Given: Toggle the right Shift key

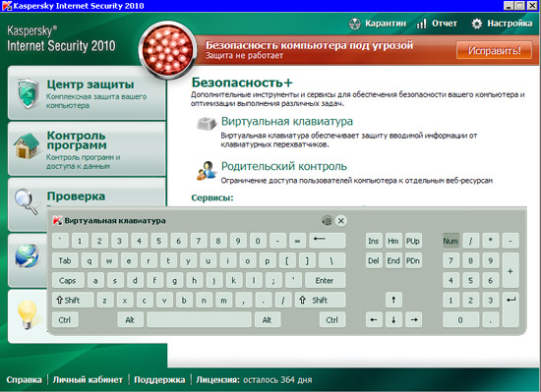Looking at the screenshot, I should point(320,300).
